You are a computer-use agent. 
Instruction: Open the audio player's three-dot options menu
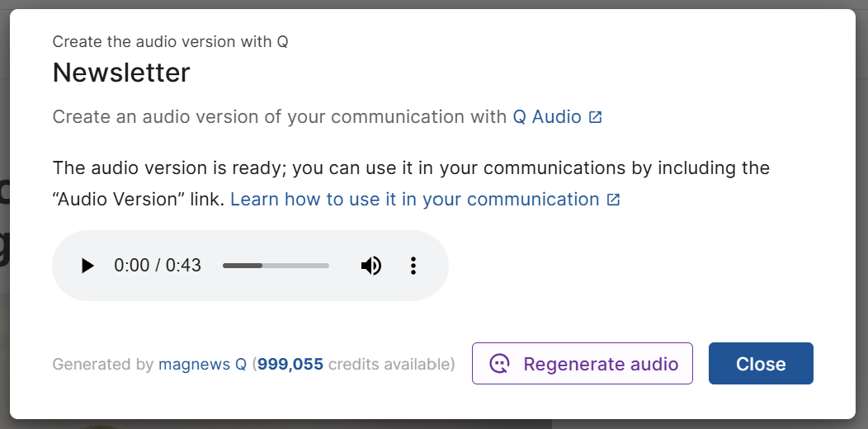413,266
